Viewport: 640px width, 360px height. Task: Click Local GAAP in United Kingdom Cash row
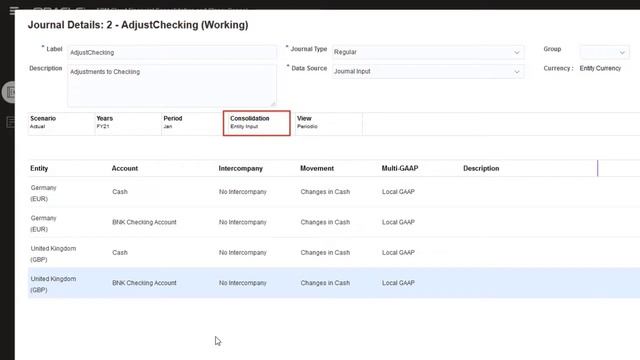398,253
